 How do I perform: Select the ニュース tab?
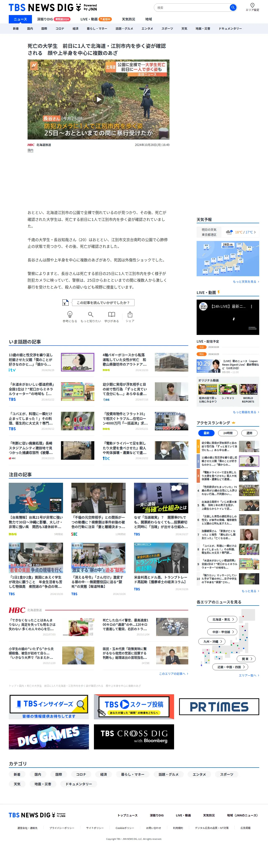tap(20, 19)
